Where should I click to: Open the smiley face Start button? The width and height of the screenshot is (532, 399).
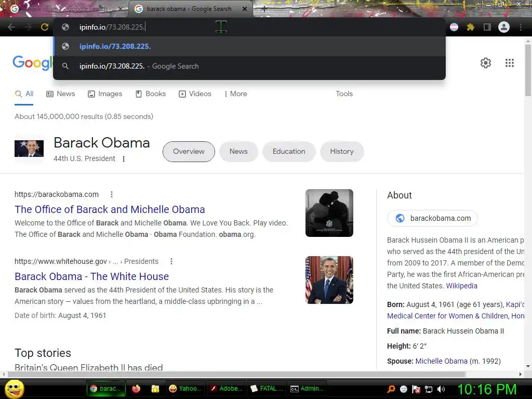[15, 389]
